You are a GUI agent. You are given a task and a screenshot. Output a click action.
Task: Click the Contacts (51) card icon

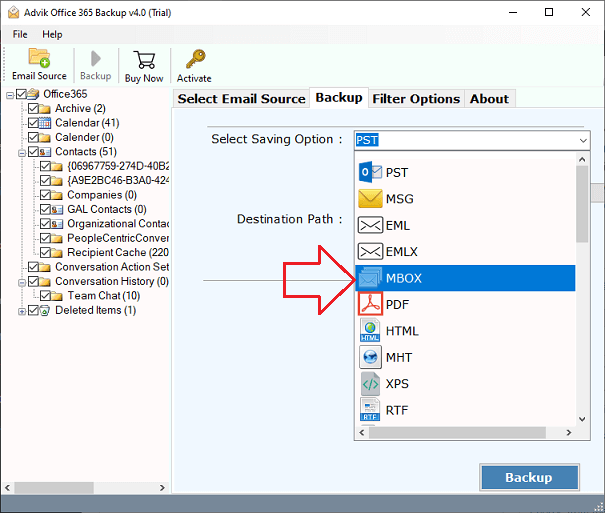pyautogui.click(x=45, y=152)
